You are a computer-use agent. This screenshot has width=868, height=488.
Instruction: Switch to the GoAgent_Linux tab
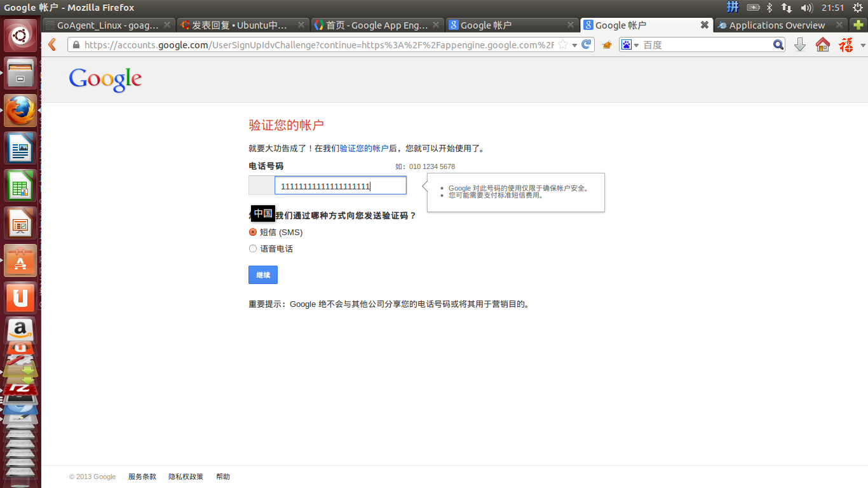[x=107, y=25]
